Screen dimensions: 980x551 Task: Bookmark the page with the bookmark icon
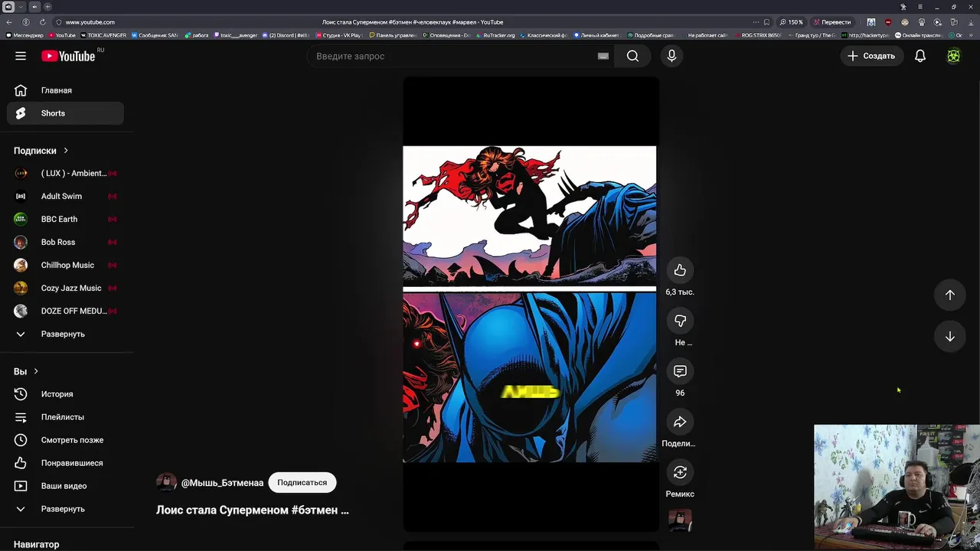pyautogui.click(x=766, y=22)
